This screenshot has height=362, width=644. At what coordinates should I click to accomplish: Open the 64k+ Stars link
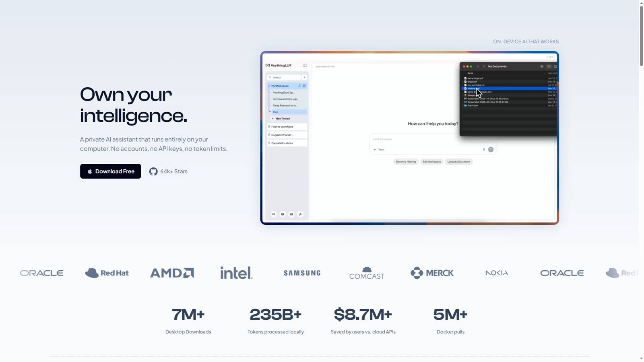pyautogui.click(x=168, y=171)
